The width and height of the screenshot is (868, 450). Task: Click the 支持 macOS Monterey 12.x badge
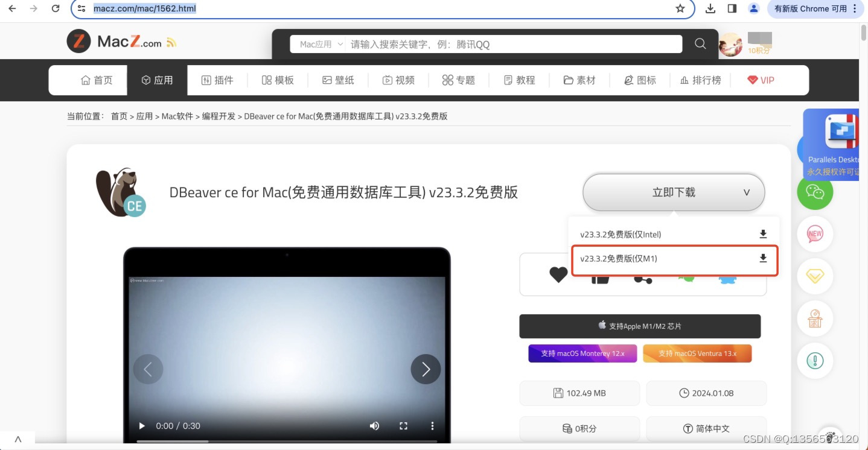point(582,353)
